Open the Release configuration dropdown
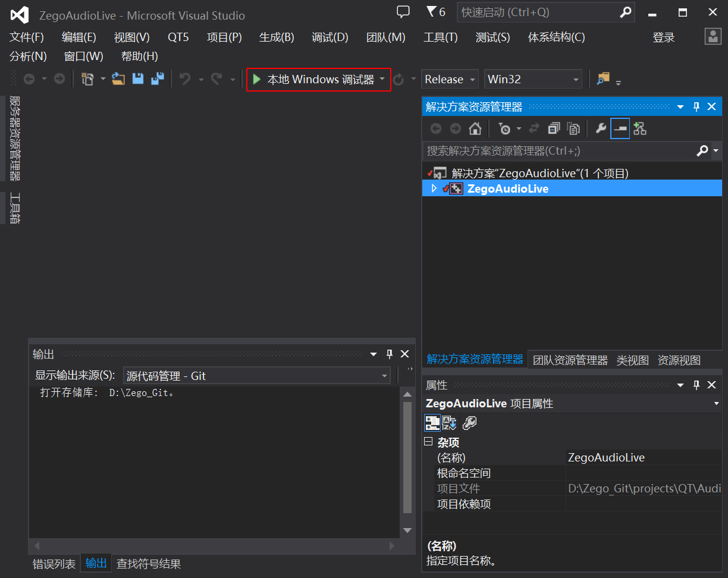The width and height of the screenshot is (728, 578). 450,79
